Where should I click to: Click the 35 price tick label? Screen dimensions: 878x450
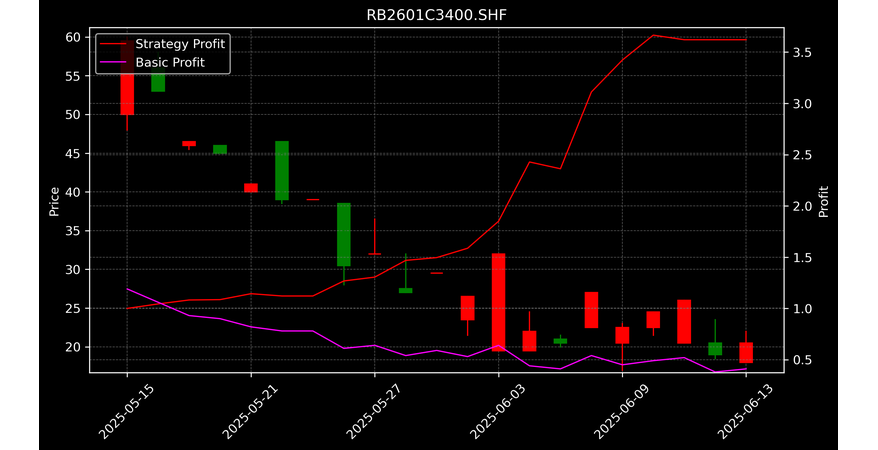point(74,231)
